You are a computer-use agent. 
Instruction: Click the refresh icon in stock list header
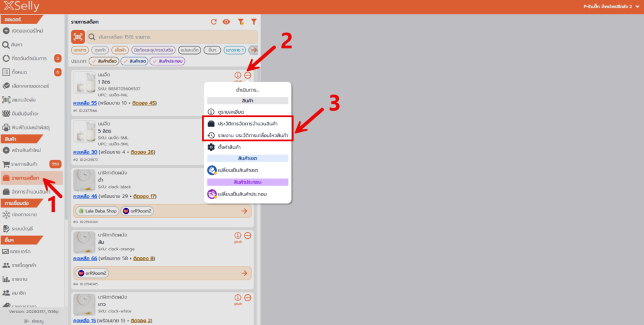(214, 21)
